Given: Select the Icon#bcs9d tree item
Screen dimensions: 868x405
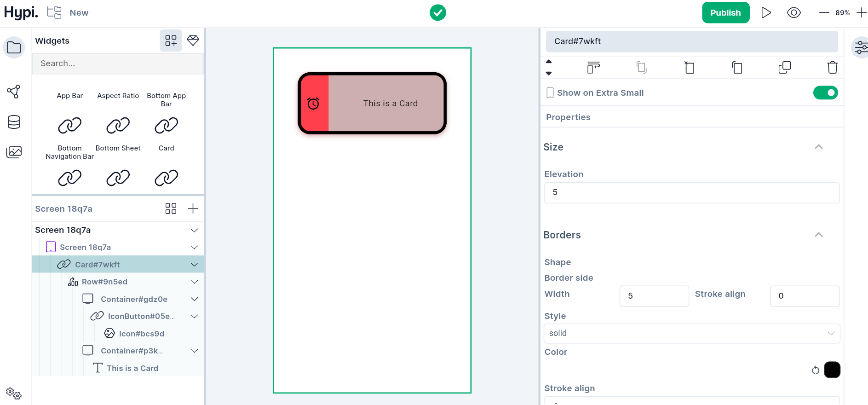Looking at the screenshot, I should pos(141,334).
